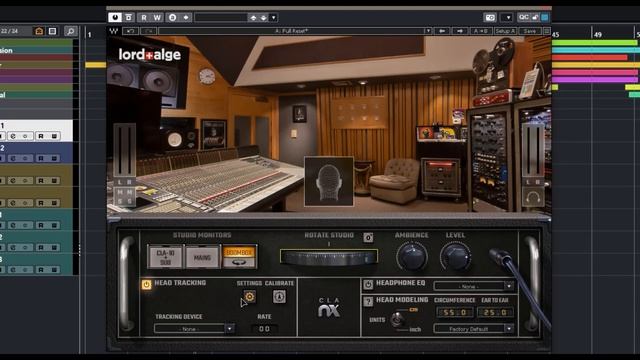Click the undo arrow in Waves toolbar
The height and width of the screenshot is (360, 640).
click(131, 31)
